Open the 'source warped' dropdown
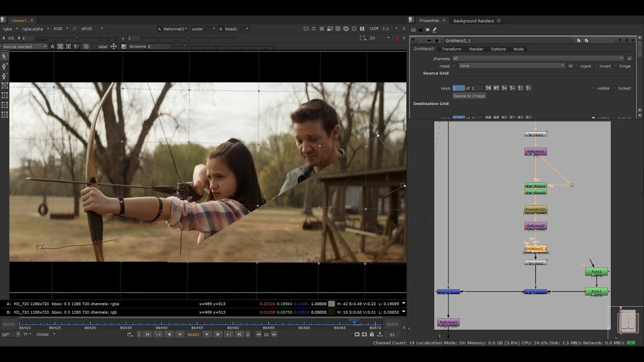The width and height of the screenshot is (644, 362). [x=24, y=46]
